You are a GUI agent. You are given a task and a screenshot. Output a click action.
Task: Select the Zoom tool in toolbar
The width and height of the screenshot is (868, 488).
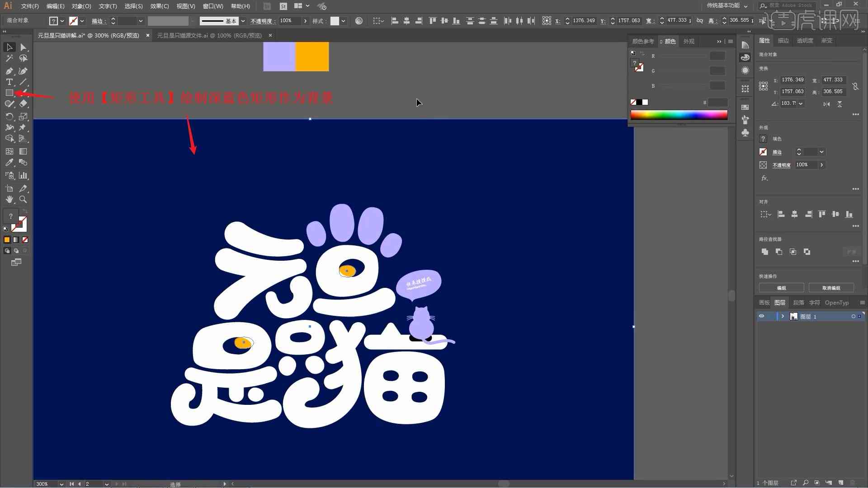coord(23,199)
